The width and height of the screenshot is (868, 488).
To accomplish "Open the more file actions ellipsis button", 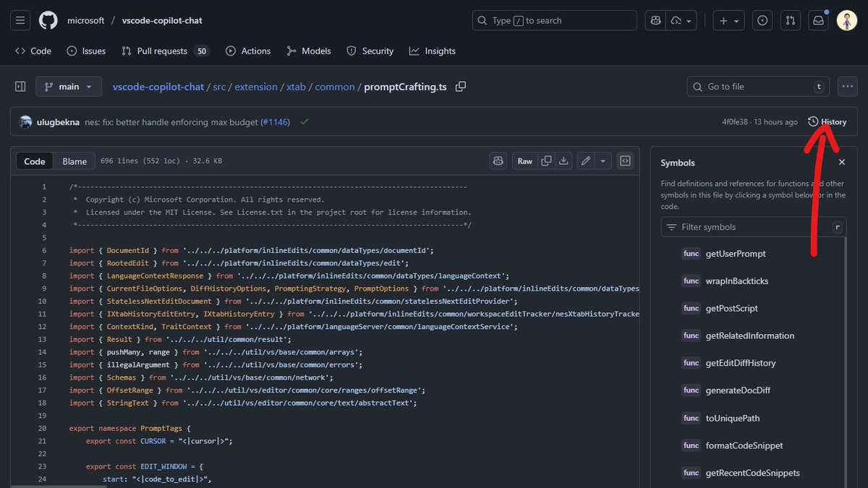I will (x=847, y=87).
